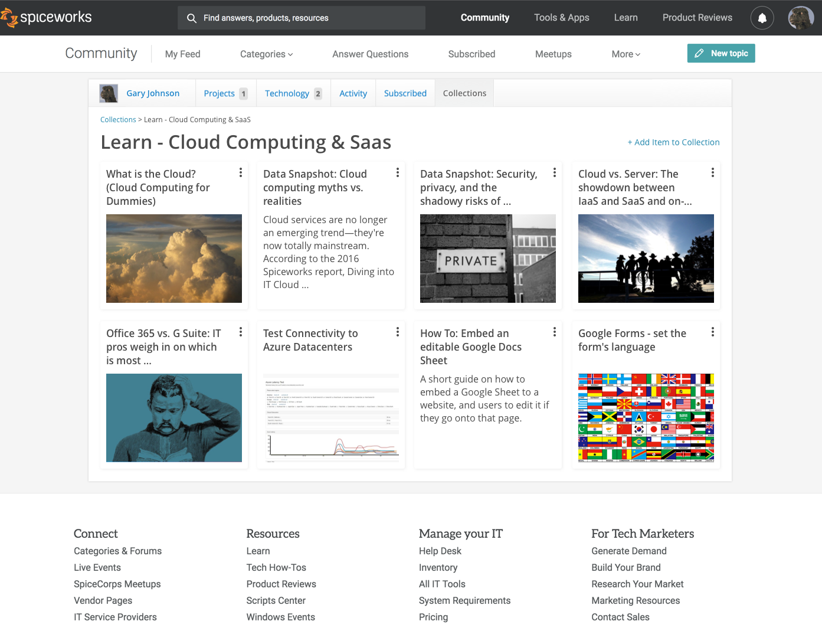The image size is (822, 644).
Task: Click Add Item to Collection
Action: click(673, 142)
